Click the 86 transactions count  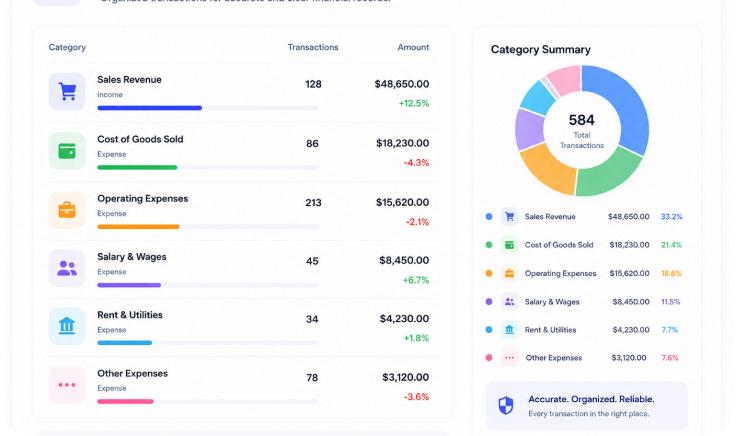coord(312,144)
